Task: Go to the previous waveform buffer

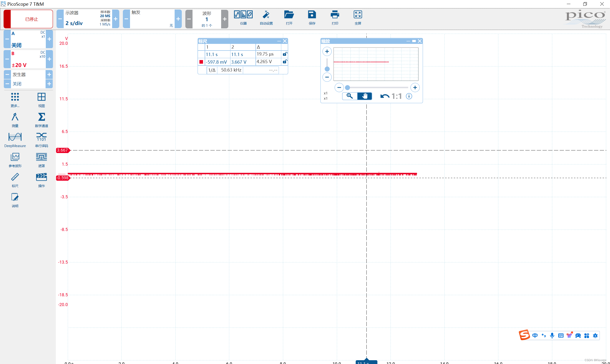Action: [x=189, y=19]
